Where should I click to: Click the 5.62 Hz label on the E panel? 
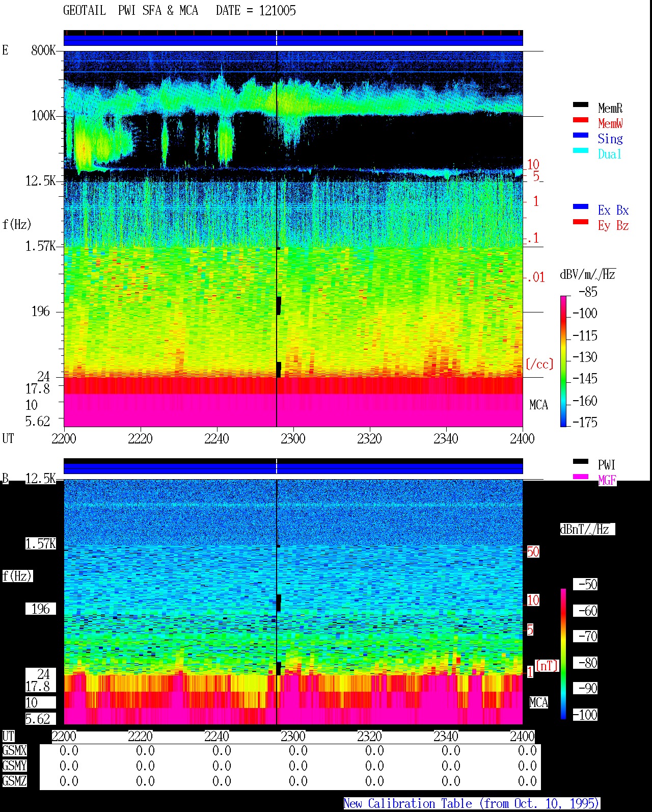(38, 422)
